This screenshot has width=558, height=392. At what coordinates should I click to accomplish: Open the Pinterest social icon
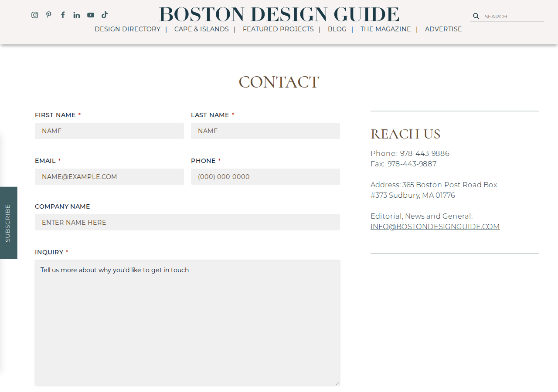tap(49, 15)
